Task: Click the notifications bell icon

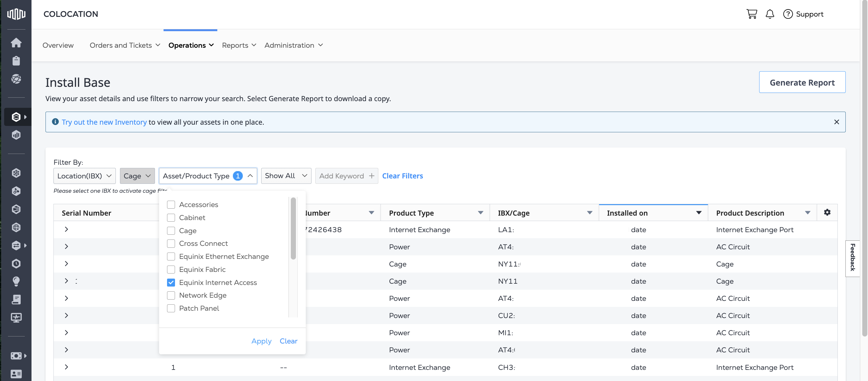Action: click(770, 14)
